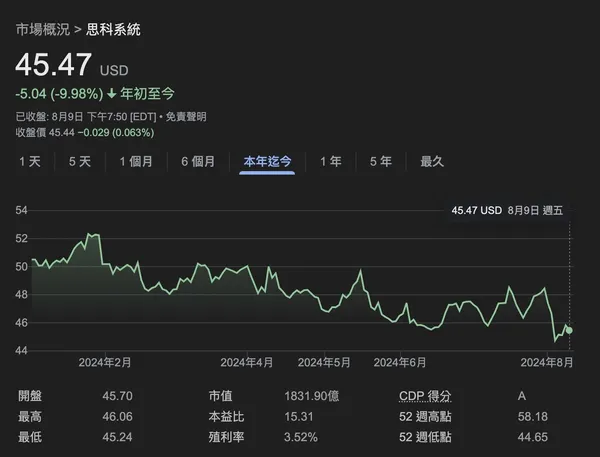Click the 2024年2月 axis label
The image size is (600, 457).
(105, 362)
